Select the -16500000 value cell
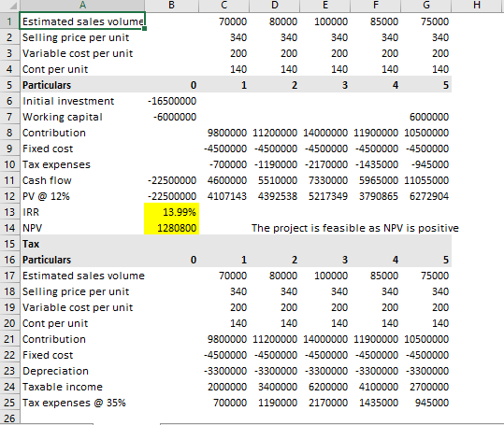 [x=172, y=101]
